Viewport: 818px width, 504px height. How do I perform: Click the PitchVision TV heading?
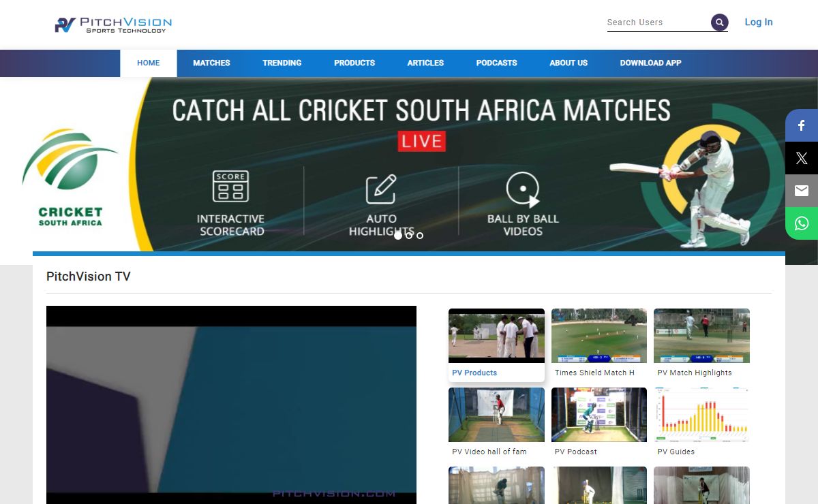tap(89, 277)
